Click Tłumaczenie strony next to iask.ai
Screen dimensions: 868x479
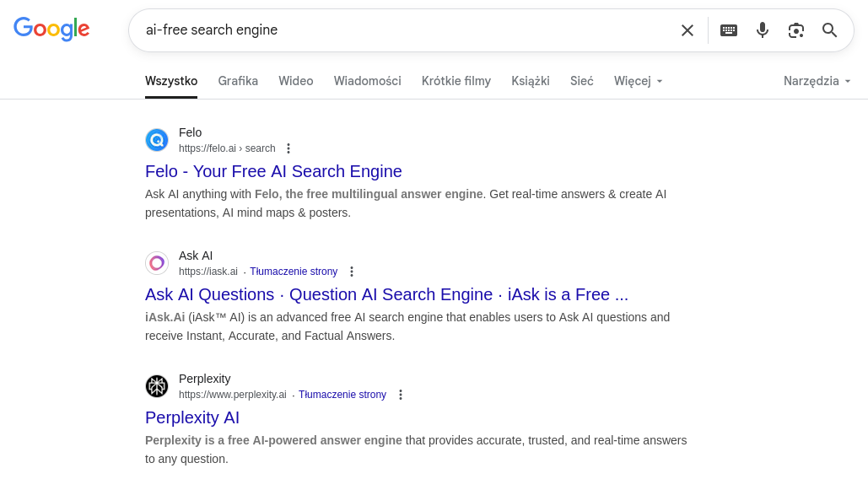(x=294, y=272)
